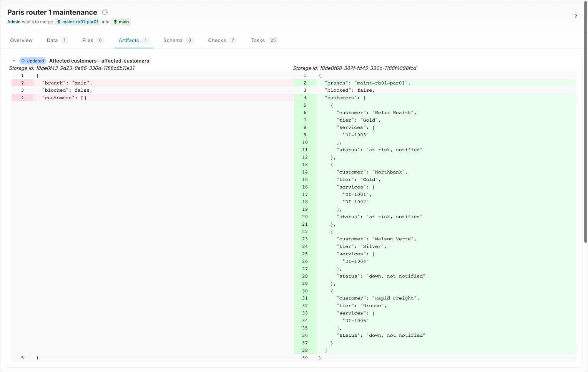Click the "DI-1002" service line

pos(435,202)
